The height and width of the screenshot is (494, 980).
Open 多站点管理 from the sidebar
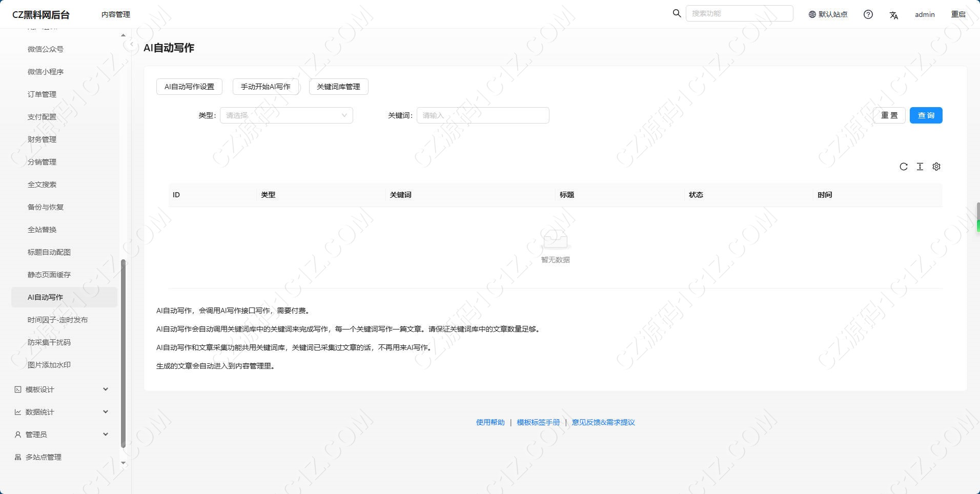tap(44, 457)
